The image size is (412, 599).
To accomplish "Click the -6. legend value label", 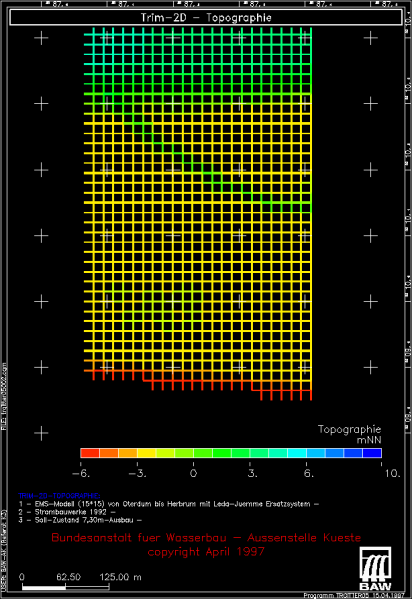I will [81, 473].
